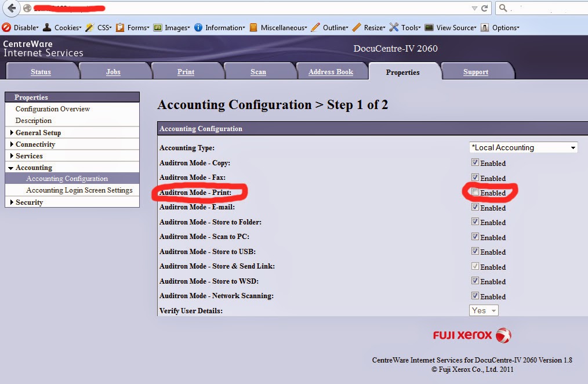
Task: Click the CentreWare Internet Services title
Action: click(x=43, y=48)
